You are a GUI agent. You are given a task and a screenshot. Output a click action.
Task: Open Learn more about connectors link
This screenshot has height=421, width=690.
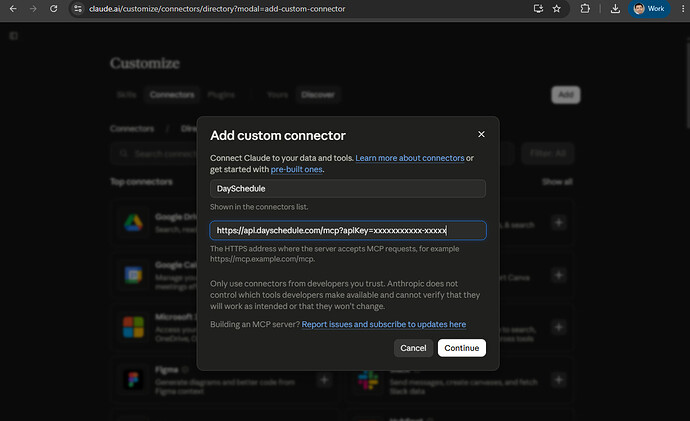(410, 158)
